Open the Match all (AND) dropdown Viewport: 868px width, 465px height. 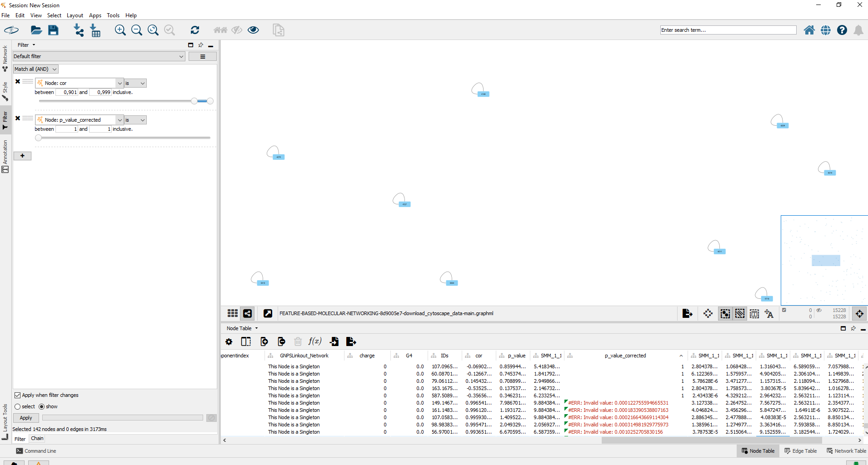[x=35, y=69]
